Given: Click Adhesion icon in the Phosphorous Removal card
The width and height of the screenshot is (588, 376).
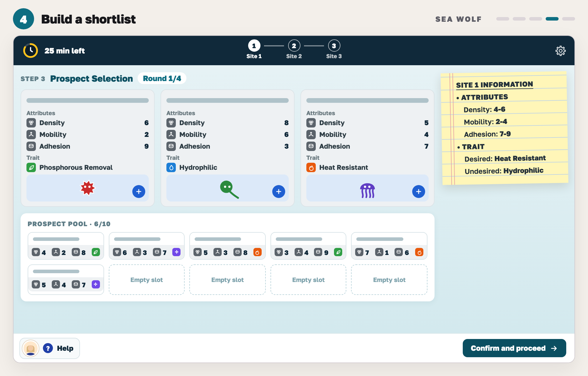Looking at the screenshot, I should tap(31, 146).
